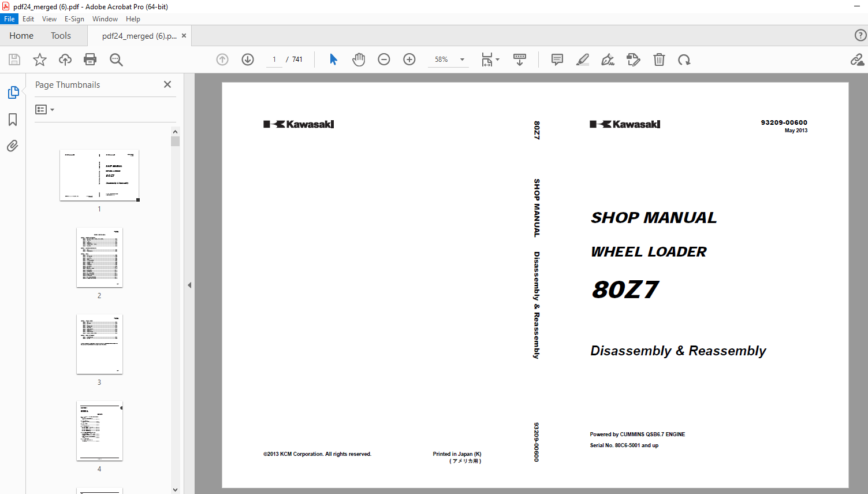Click the delete page trash icon
Viewport: 868px width, 494px height.
659,60
